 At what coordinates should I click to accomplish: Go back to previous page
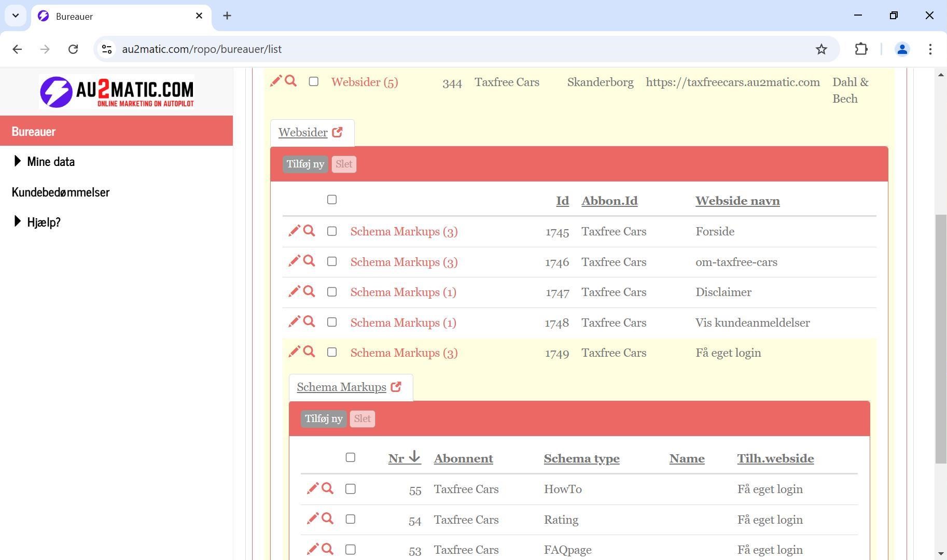[x=17, y=49]
